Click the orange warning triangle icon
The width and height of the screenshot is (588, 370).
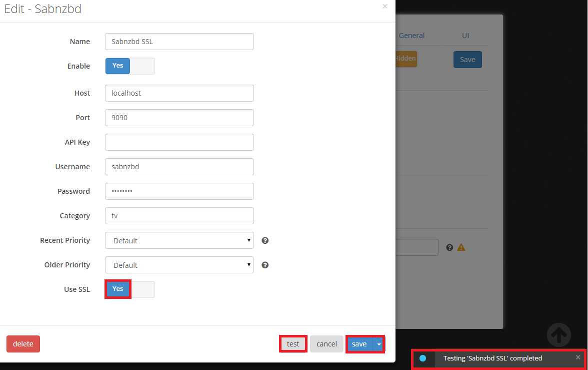coord(461,247)
